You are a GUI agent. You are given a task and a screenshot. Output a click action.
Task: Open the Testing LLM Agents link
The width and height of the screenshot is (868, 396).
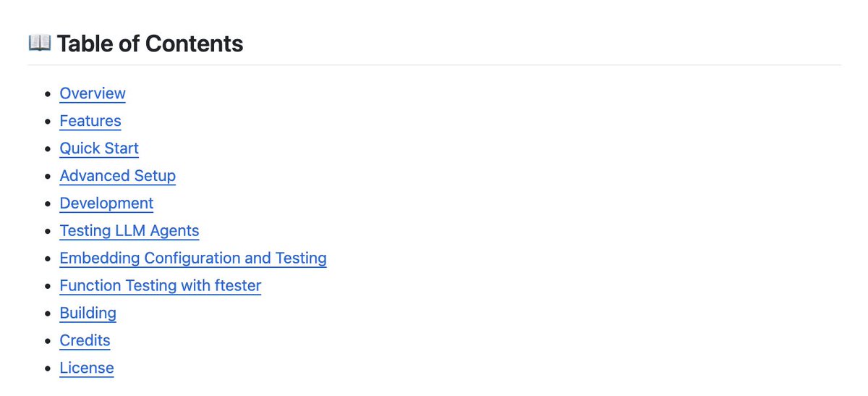[x=129, y=231]
